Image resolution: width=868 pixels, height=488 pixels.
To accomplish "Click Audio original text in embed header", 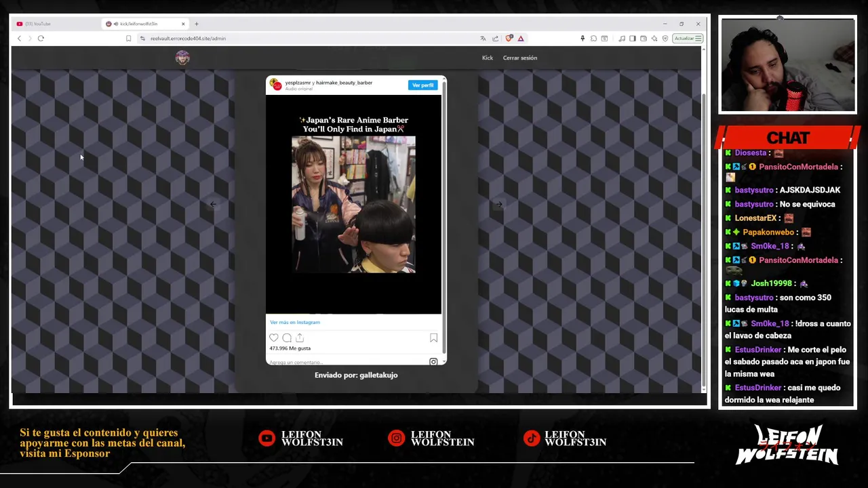I will click(x=298, y=89).
